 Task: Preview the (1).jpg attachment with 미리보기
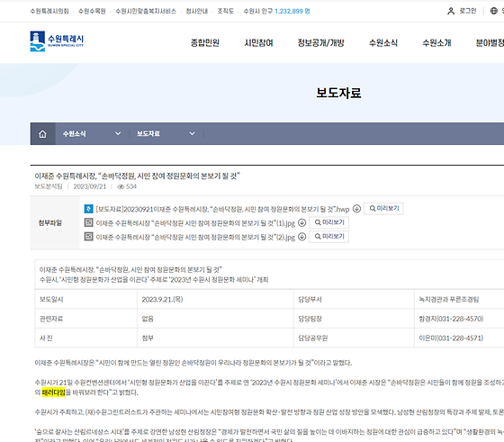tap(329, 222)
